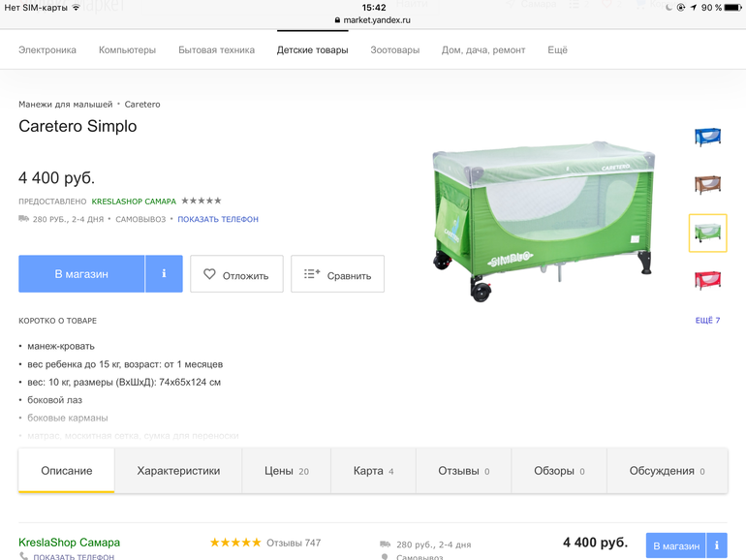Open the Ещё category menu
This screenshot has width=746, height=560.
(x=557, y=50)
